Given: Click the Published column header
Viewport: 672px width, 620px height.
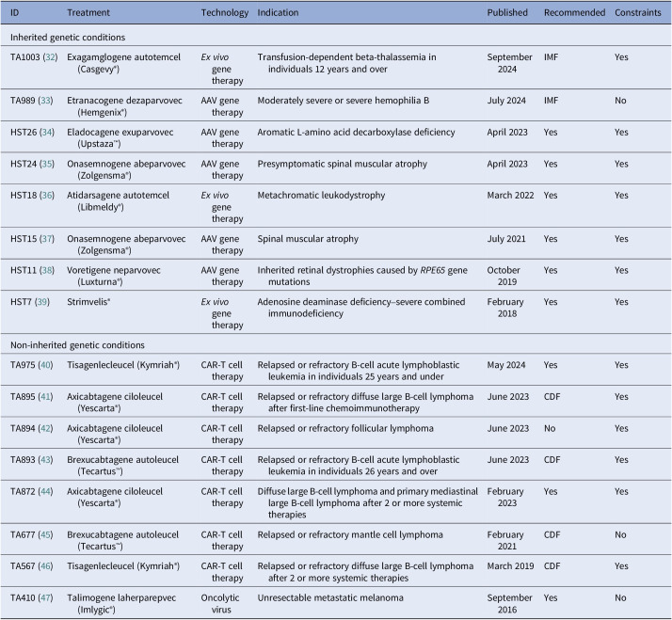Looking at the screenshot, I should 508,13.
